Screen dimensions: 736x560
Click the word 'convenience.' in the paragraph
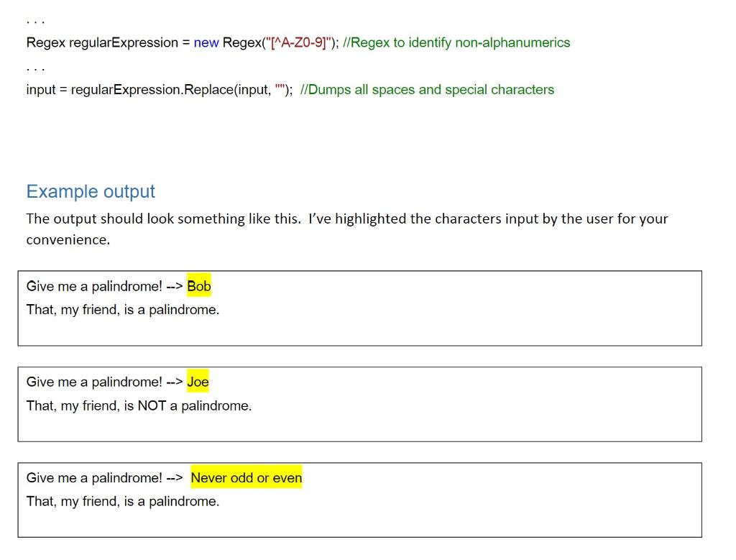68,240
